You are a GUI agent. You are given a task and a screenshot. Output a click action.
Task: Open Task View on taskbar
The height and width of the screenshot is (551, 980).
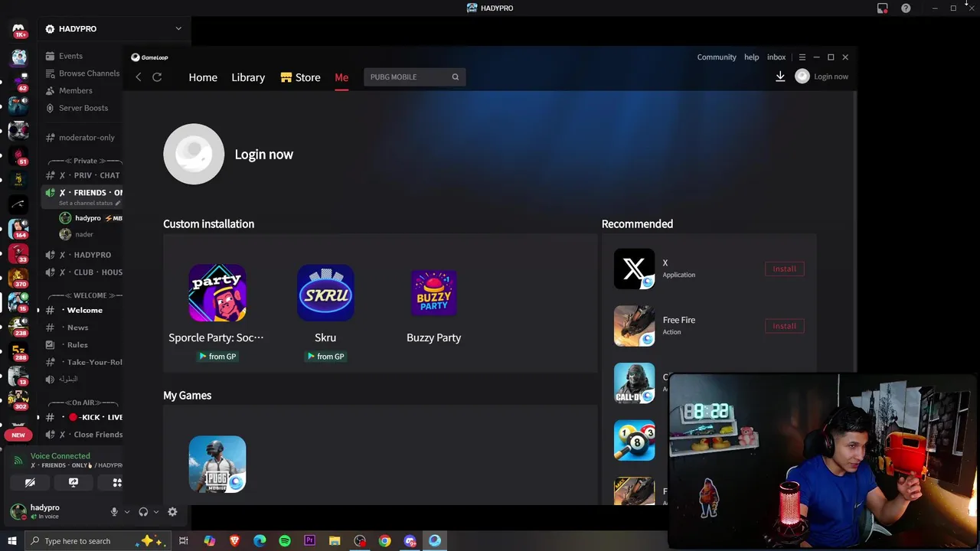tap(184, 541)
